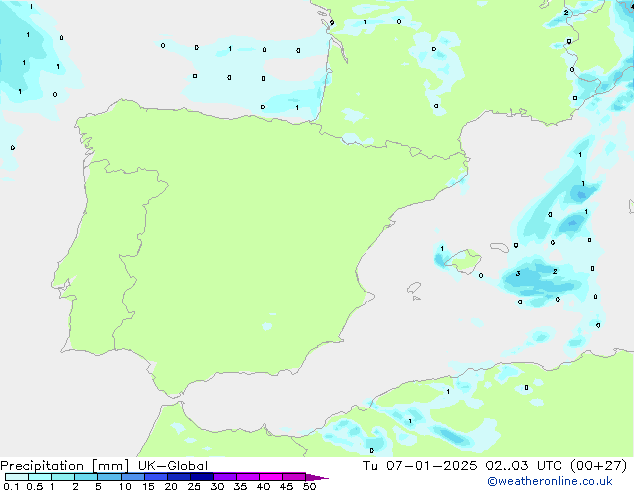
Task: Click the '(00+27)' forecast offset text
Action: [x=598, y=466]
